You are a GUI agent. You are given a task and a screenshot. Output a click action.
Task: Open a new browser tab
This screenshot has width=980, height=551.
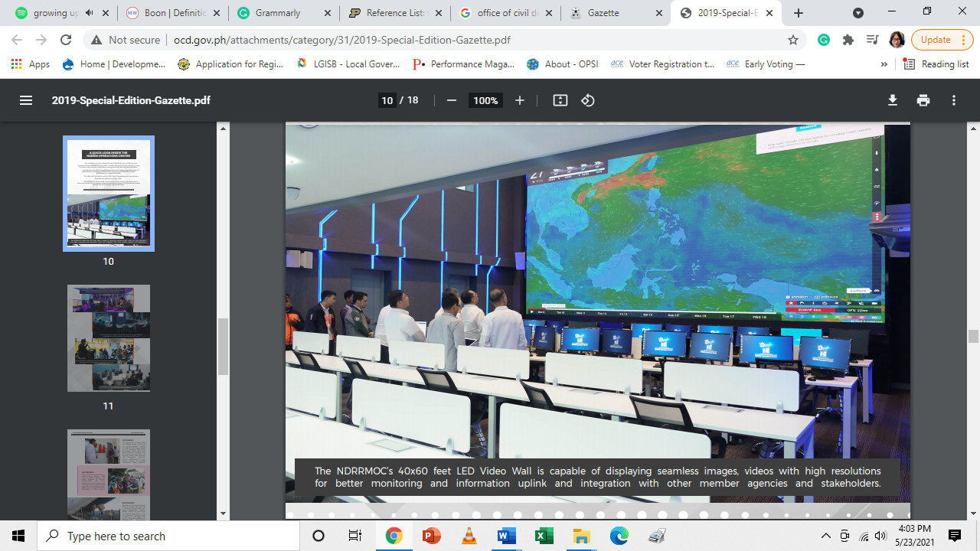point(799,13)
